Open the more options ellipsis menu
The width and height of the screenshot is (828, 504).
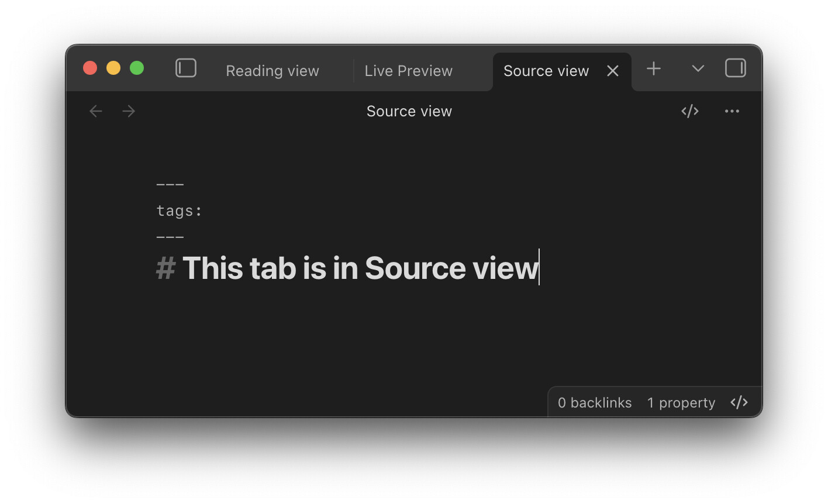click(x=732, y=111)
